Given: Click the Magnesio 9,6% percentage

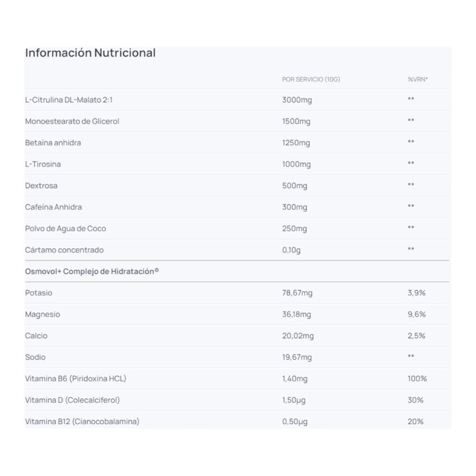Looking at the screenshot, I should pos(416,314).
